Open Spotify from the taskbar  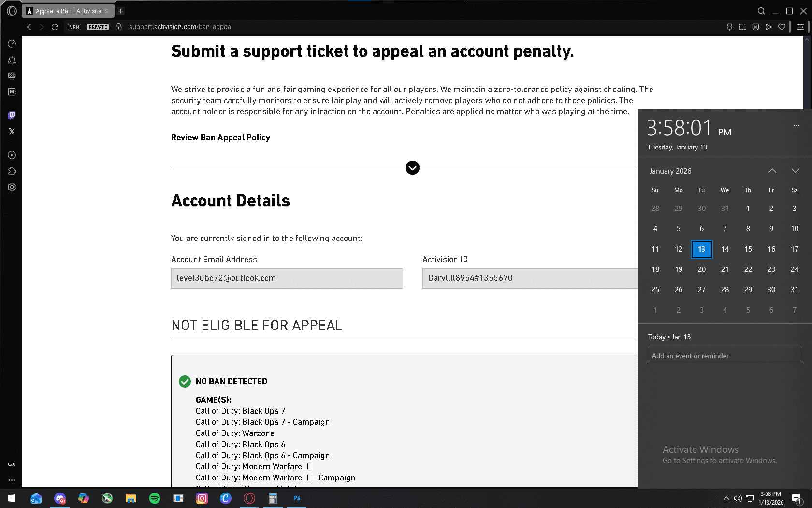155,498
